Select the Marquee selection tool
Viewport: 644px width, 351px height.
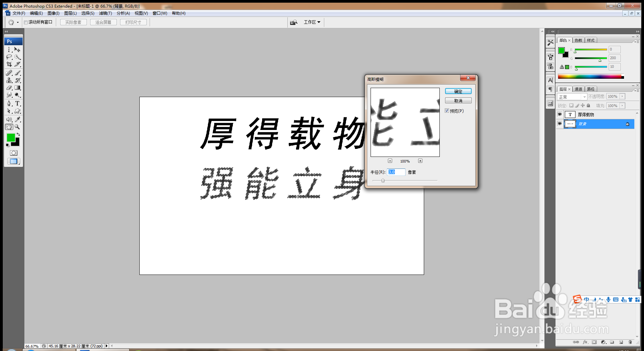tap(9, 50)
